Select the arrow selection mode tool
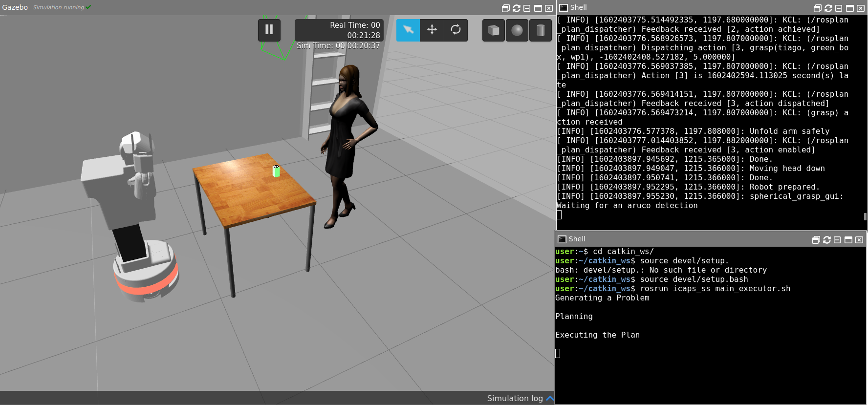 [408, 30]
